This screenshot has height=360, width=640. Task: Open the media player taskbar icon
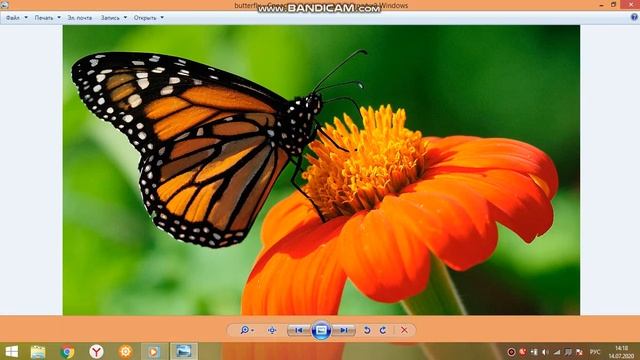(154, 351)
